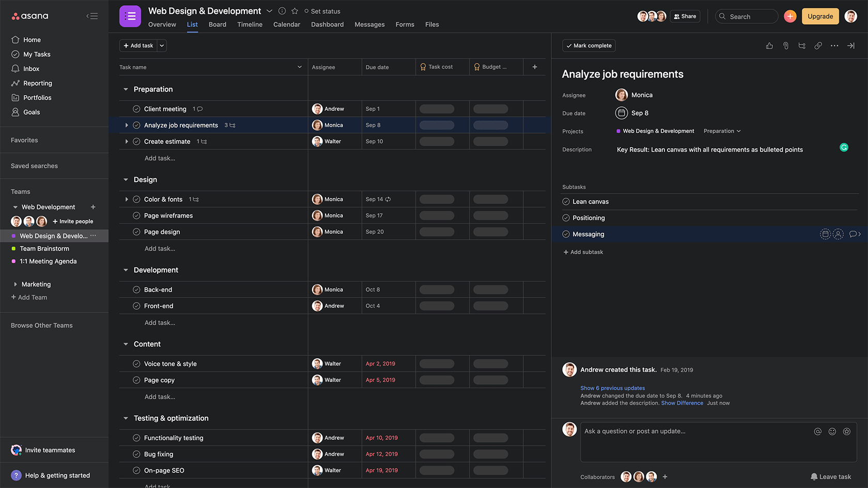Switch to the Board view
Image resolution: width=868 pixels, height=488 pixels.
217,24
